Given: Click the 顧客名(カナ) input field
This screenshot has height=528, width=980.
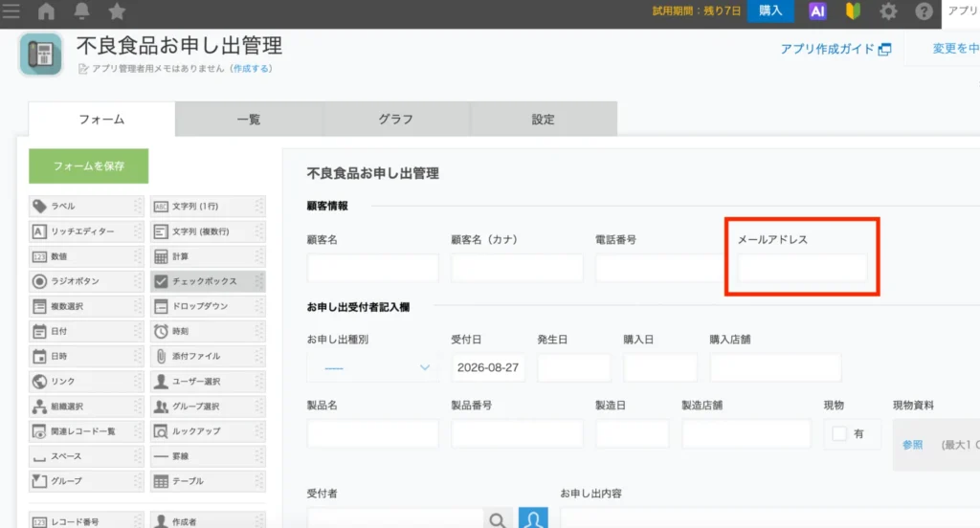Looking at the screenshot, I should pos(517,268).
